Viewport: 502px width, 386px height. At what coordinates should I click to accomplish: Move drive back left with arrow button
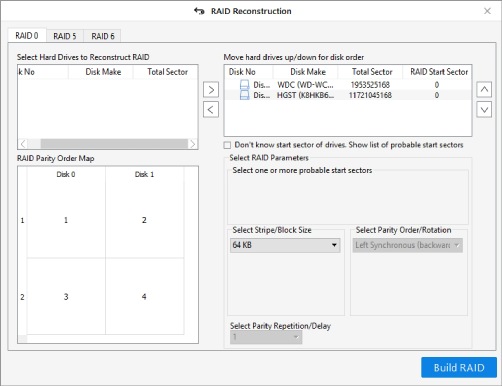pyautogui.click(x=211, y=110)
